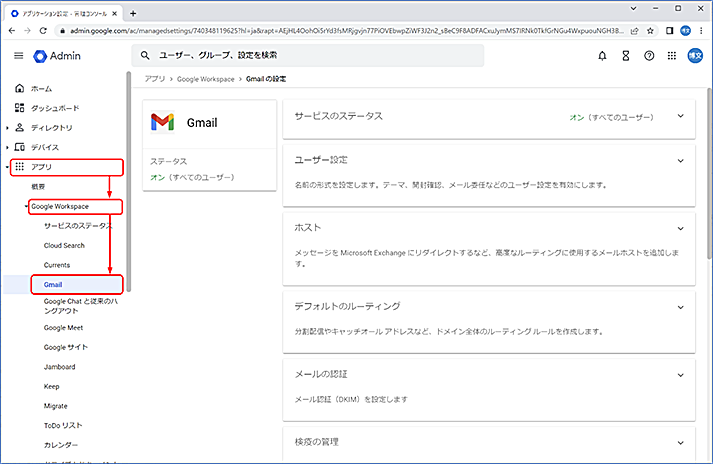Click the search field for users and settings

[x=308, y=55]
